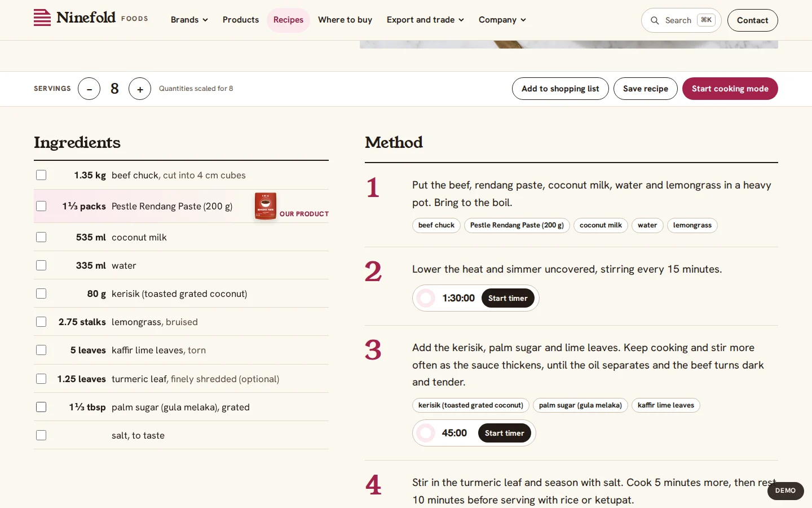The width and height of the screenshot is (812, 508).
Task: Select the lemongrass tag in step 1
Action: (692, 225)
